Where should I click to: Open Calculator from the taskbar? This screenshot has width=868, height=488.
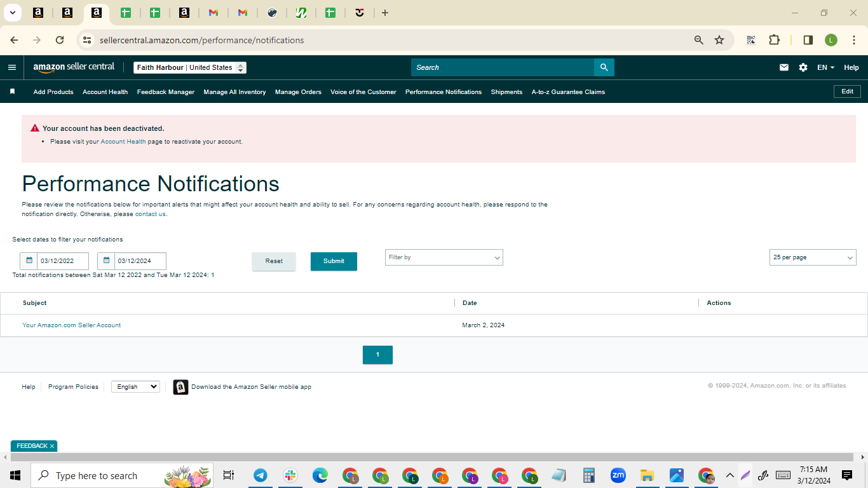pos(588,475)
